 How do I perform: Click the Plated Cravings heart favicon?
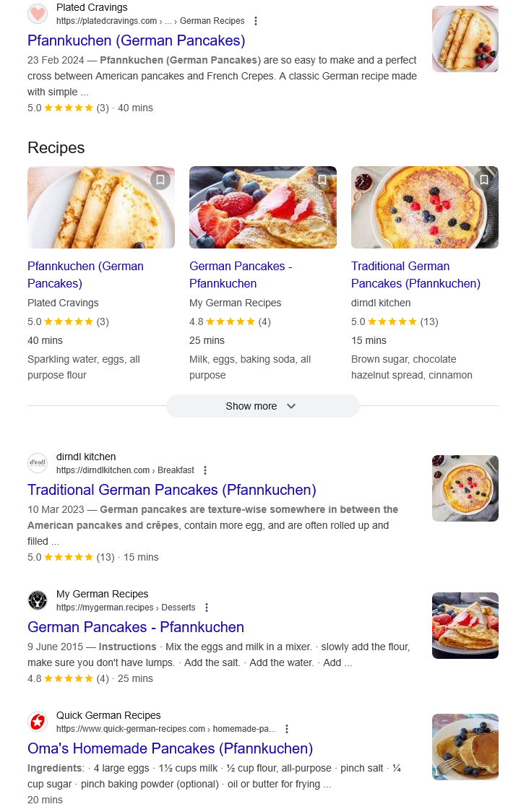click(x=38, y=14)
